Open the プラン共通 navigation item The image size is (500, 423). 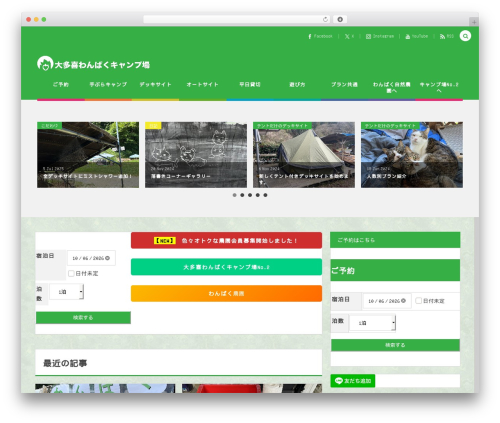pyautogui.click(x=344, y=85)
